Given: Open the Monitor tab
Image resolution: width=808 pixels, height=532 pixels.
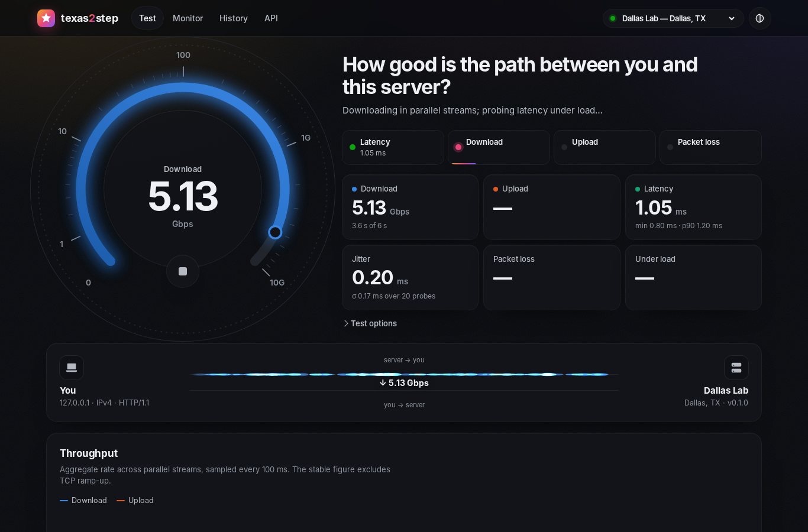Looking at the screenshot, I should point(188,18).
